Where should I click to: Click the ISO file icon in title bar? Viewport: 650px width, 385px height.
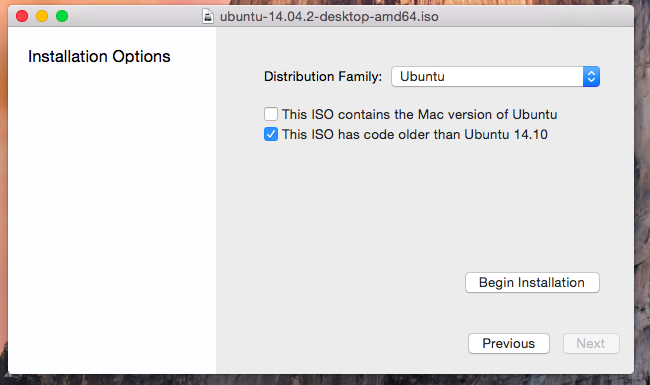click(208, 17)
